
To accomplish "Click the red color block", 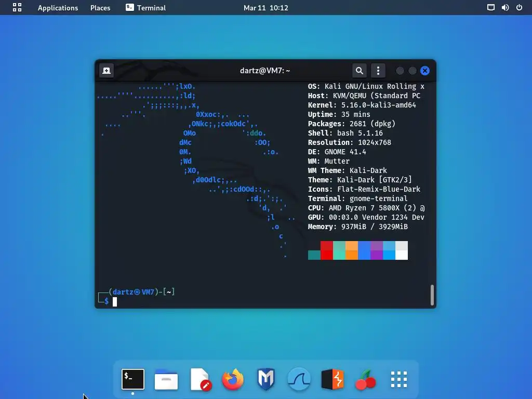I will (x=327, y=250).
